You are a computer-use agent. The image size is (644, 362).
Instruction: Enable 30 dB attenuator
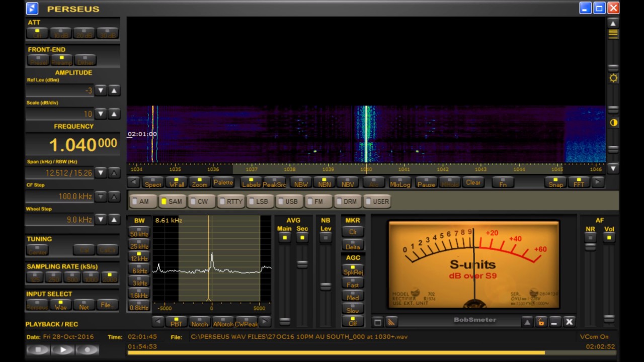pyautogui.click(x=107, y=33)
